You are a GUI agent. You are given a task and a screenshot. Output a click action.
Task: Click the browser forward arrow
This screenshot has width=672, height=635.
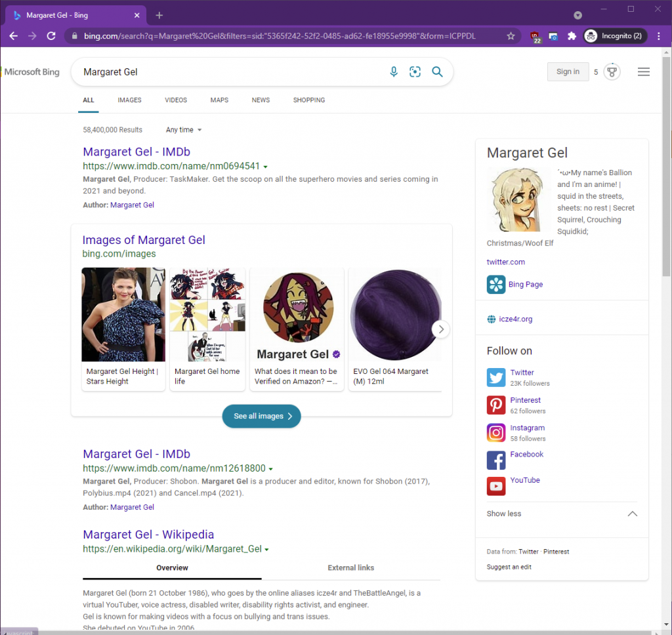pos(32,36)
